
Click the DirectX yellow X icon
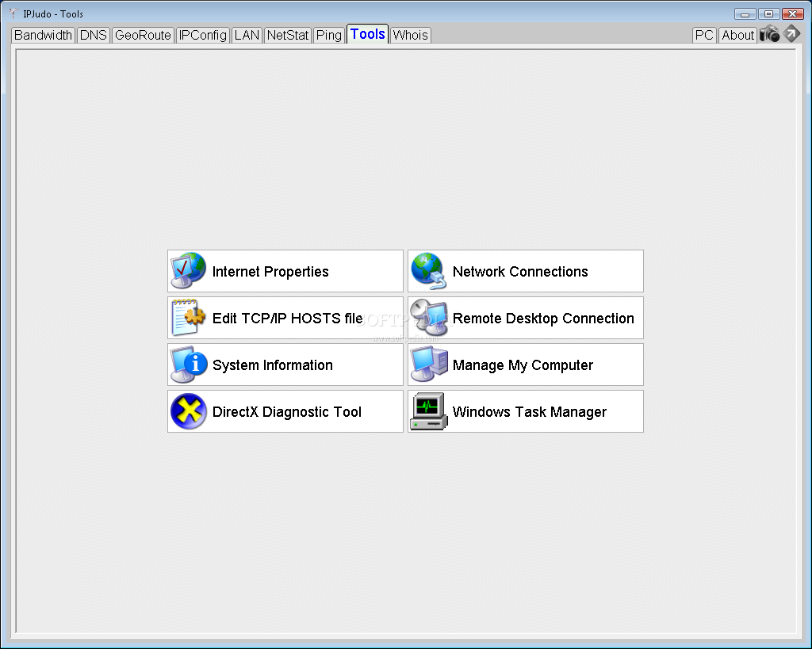tap(189, 411)
